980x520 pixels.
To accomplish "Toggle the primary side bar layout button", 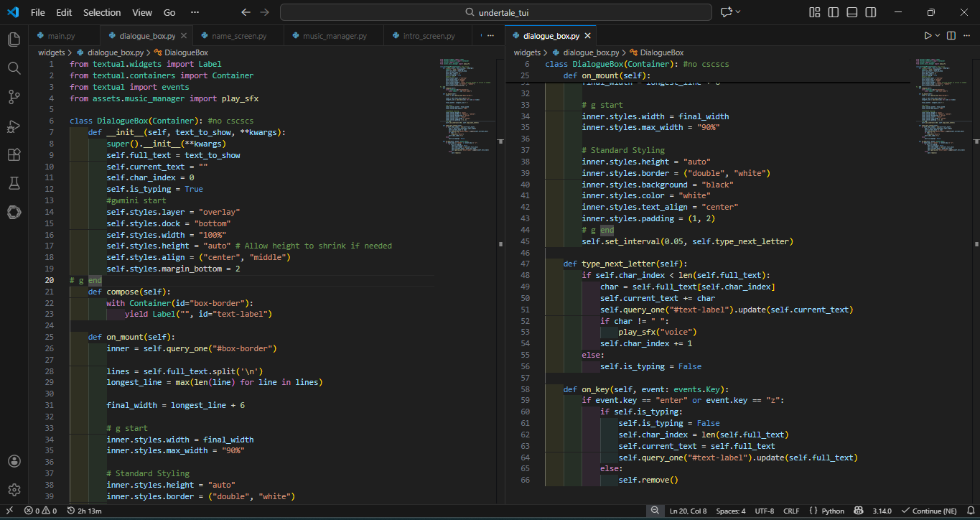I will pos(833,12).
